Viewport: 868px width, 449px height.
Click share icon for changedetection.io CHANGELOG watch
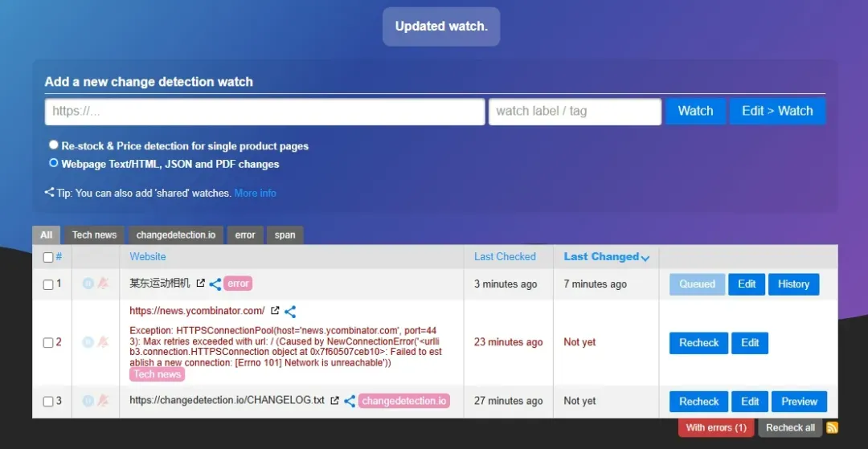[x=350, y=401]
